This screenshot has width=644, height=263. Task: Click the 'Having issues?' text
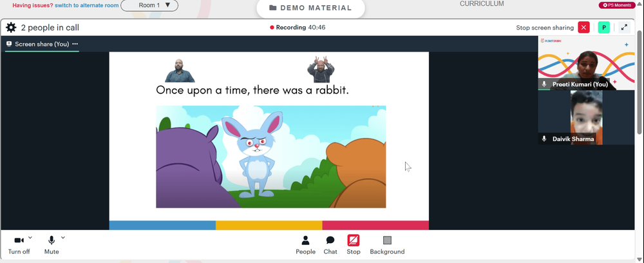32,5
